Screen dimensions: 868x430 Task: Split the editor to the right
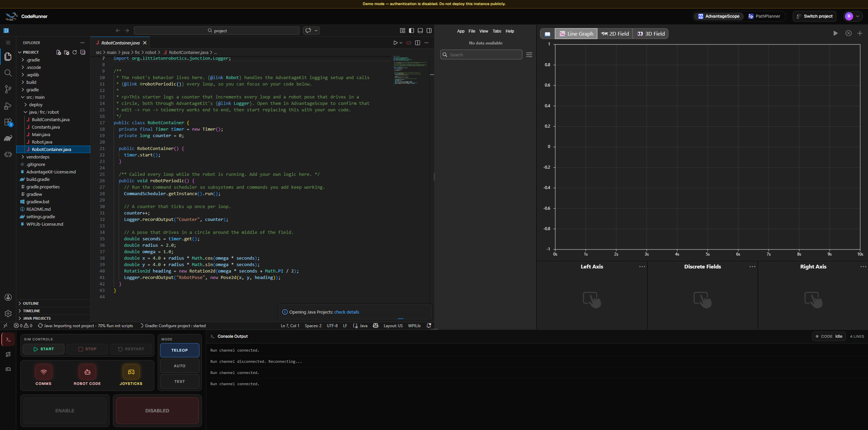tap(418, 43)
